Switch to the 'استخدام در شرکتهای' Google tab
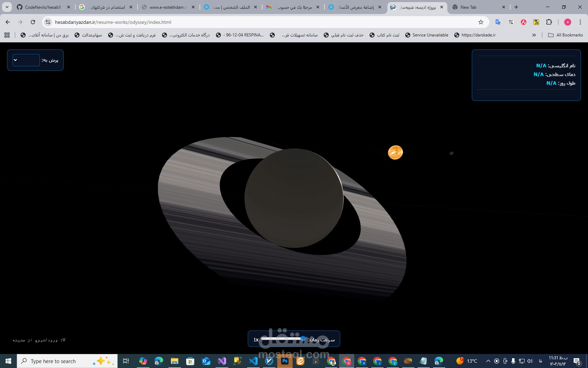 tap(106, 7)
